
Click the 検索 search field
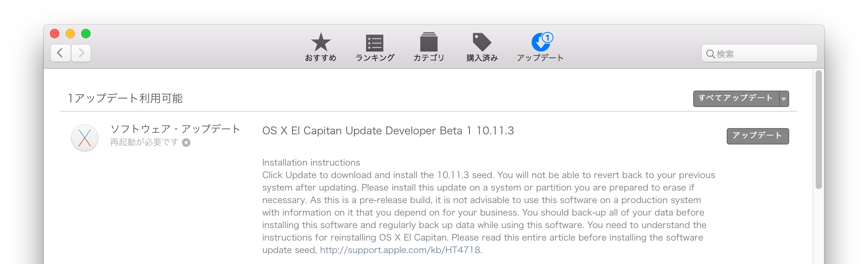(x=759, y=54)
